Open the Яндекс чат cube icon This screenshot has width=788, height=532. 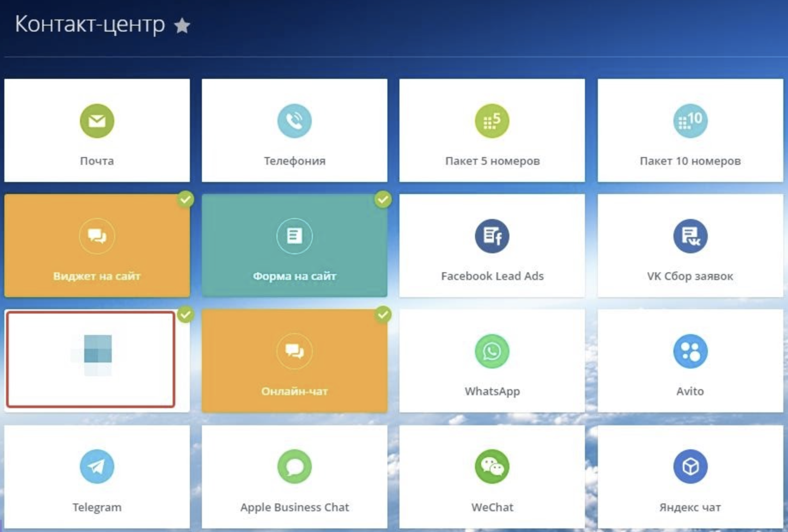[x=690, y=466]
